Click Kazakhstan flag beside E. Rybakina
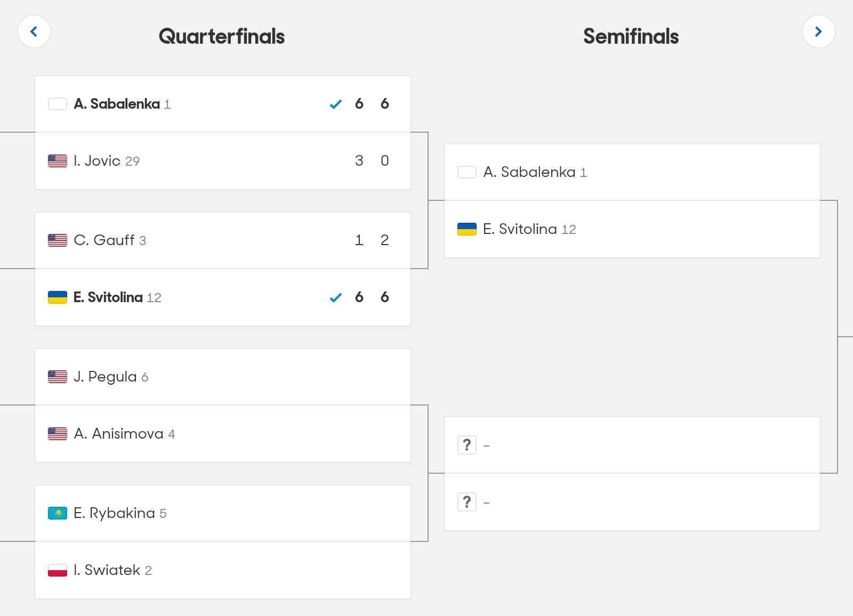Viewport: 853px width, 616px height. [x=58, y=513]
